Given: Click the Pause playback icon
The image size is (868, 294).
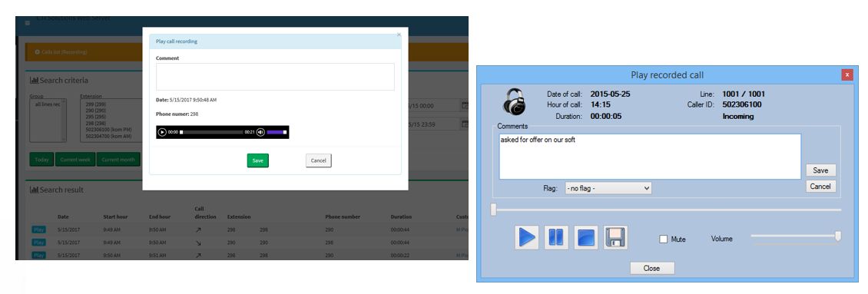Looking at the screenshot, I should tap(556, 237).
